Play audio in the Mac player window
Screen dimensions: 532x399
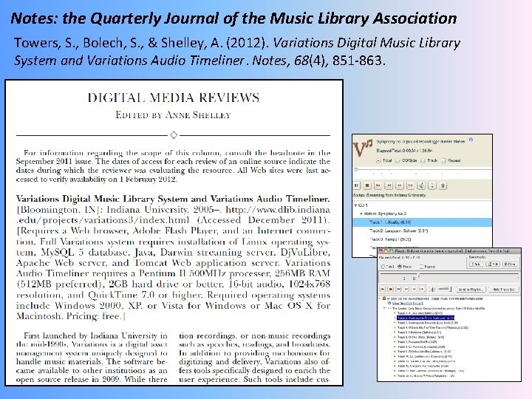pos(383,289)
